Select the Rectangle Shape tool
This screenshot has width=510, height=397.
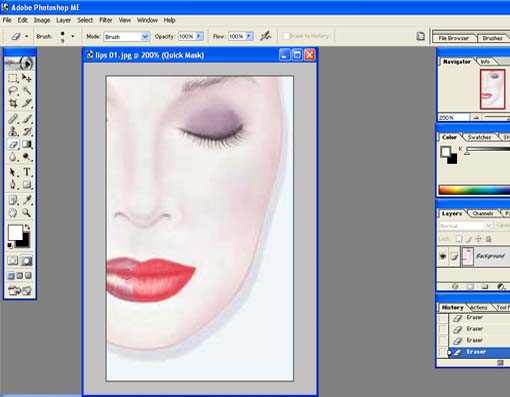coord(27,184)
